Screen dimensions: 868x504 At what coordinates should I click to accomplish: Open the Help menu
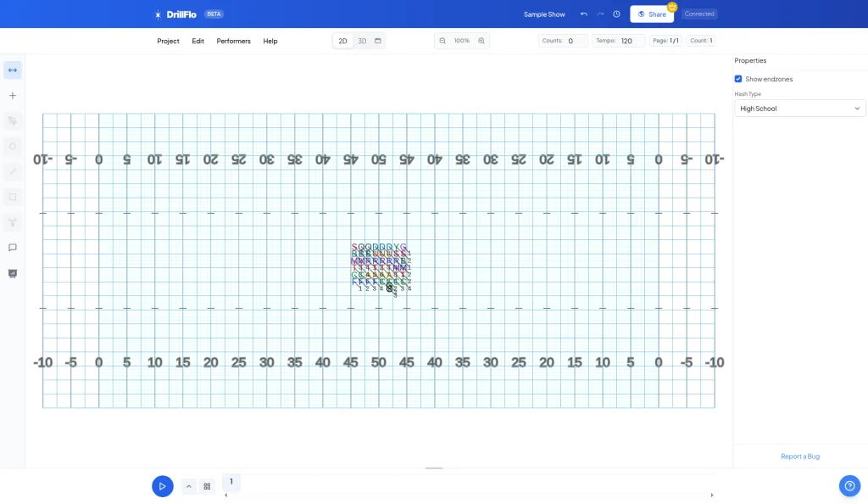pos(270,41)
